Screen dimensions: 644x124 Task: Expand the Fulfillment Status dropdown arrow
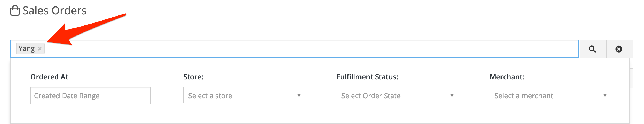click(452, 95)
